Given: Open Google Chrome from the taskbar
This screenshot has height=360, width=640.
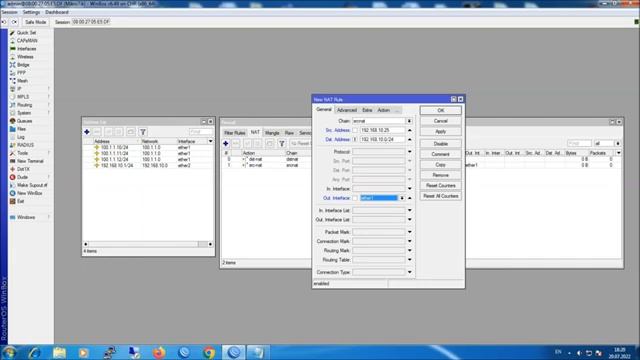Looking at the screenshot, I should click(209, 352).
